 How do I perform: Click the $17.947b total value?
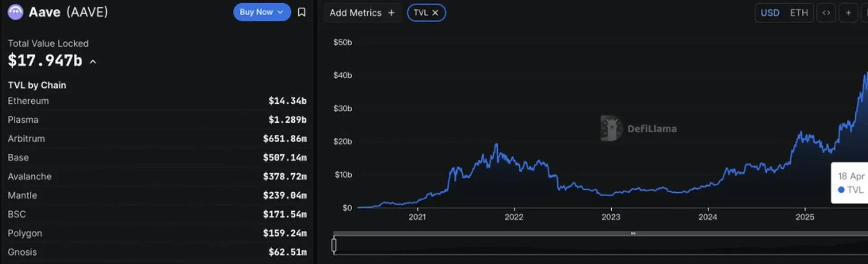pyautogui.click(x=45, y=60)
